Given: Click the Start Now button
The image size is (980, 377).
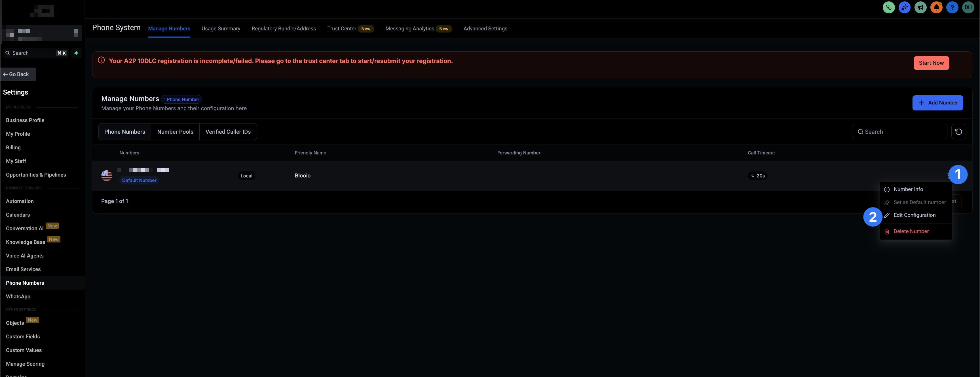Looking at the screenshot, I should tap(931, 63).
